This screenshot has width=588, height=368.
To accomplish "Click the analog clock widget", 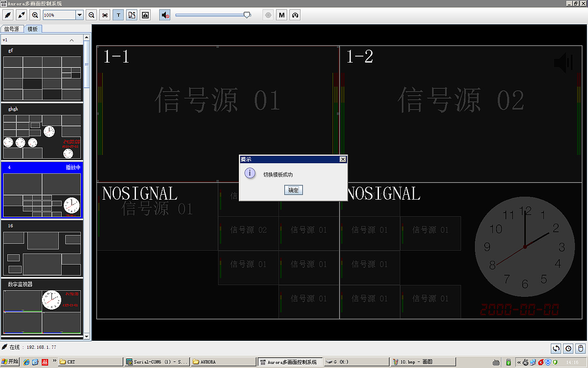I will [525, 247].
